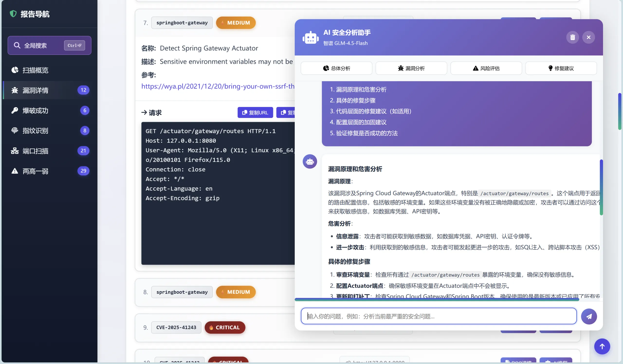This screenshot has height=364, width=623.
Task: Clear chat history with the trash icon
Action: point(573,37)
